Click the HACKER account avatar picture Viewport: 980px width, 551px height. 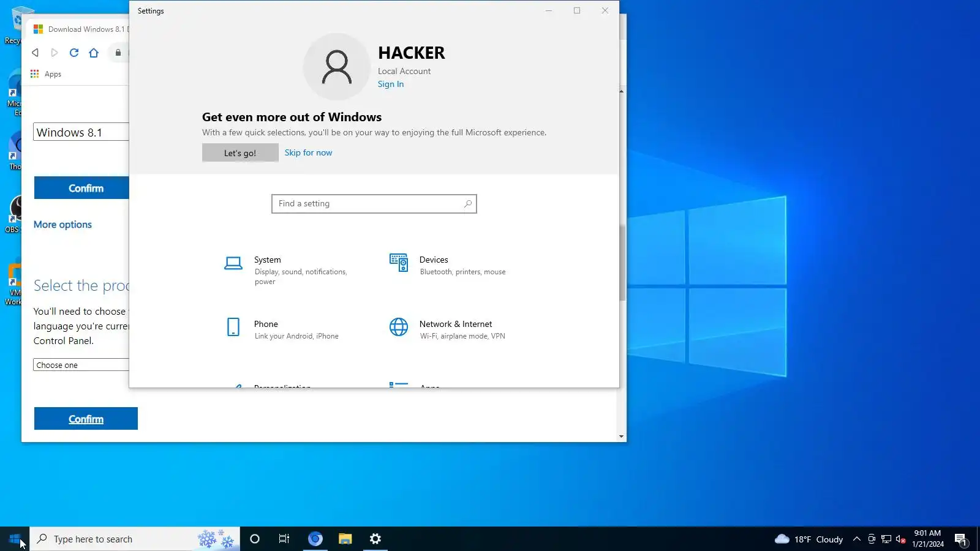(337, 67)
